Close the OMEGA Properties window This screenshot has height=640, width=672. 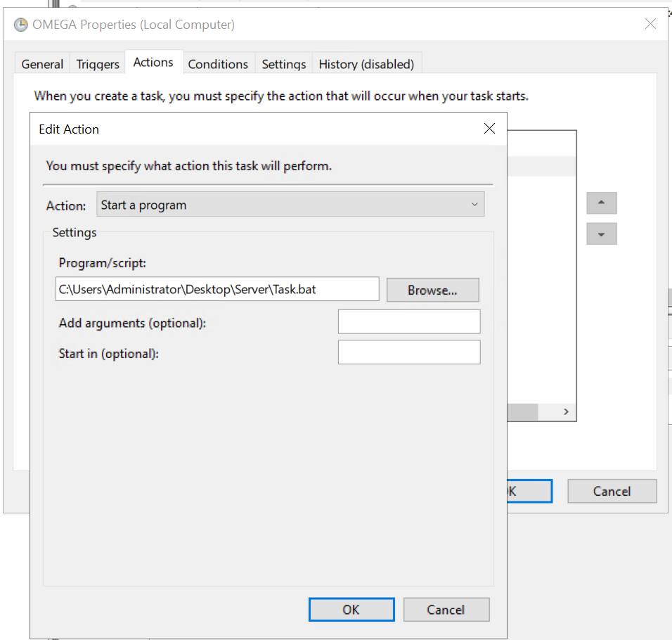pyautogui.click(x=650, y=25)
